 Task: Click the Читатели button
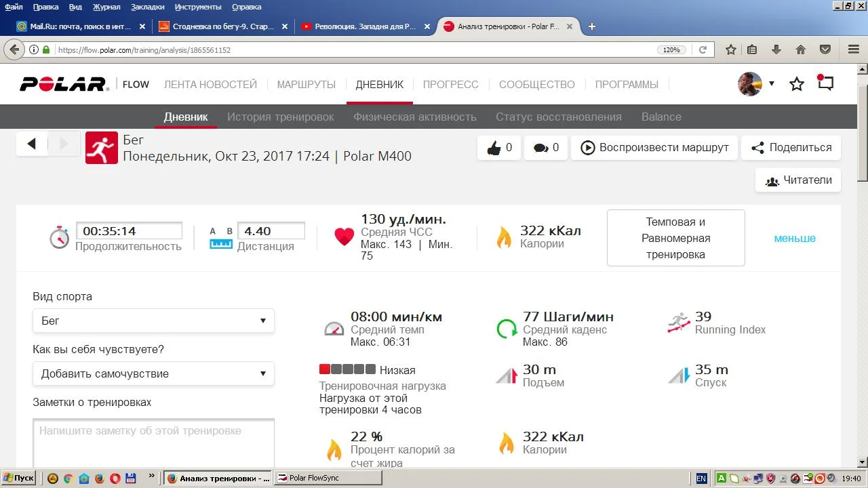[798, 180]
